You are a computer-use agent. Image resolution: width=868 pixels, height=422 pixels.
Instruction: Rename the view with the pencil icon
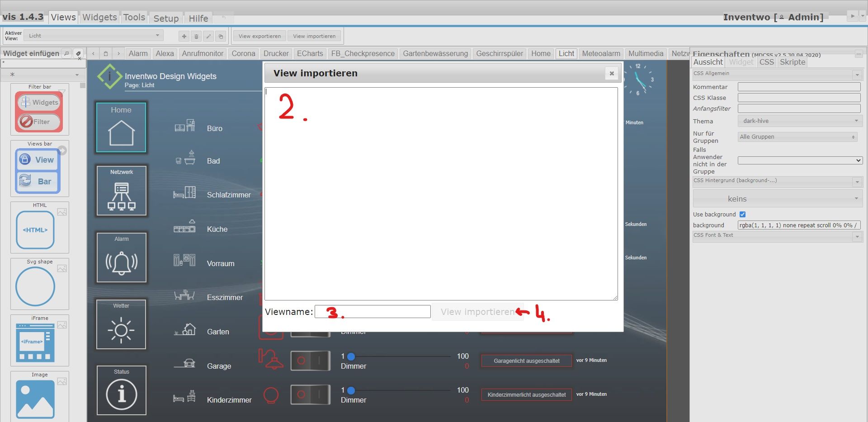coord(208,36)
